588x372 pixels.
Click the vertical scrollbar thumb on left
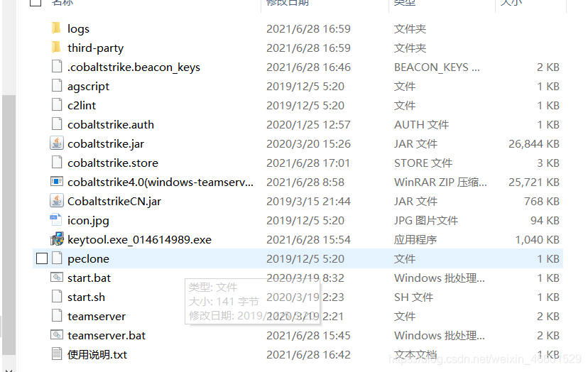pos(9,225)
